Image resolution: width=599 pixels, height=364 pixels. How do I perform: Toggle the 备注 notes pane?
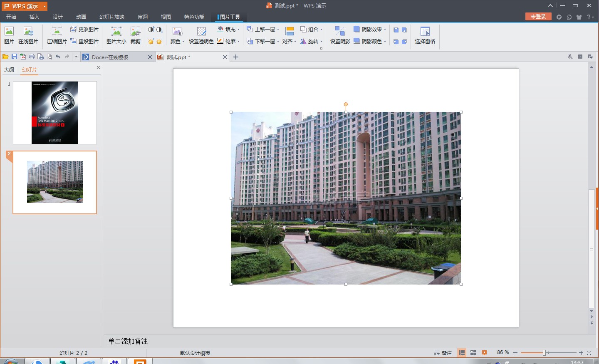[x=443, y=353]
